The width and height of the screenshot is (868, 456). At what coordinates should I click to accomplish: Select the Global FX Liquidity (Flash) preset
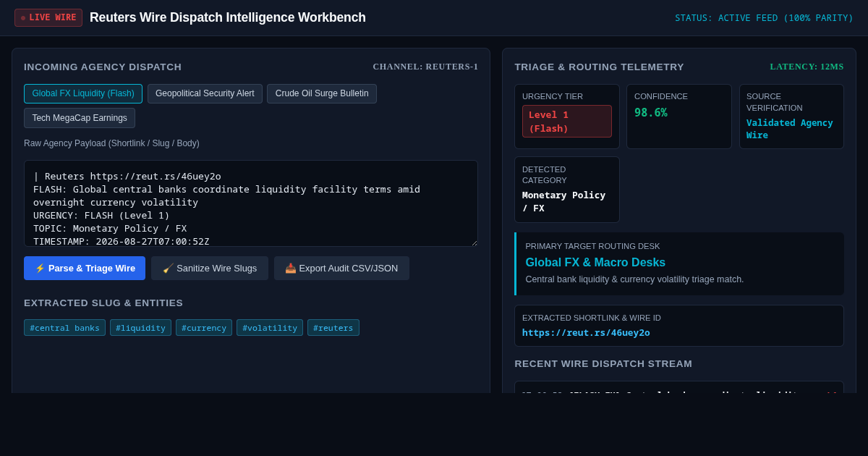[83, 93]
